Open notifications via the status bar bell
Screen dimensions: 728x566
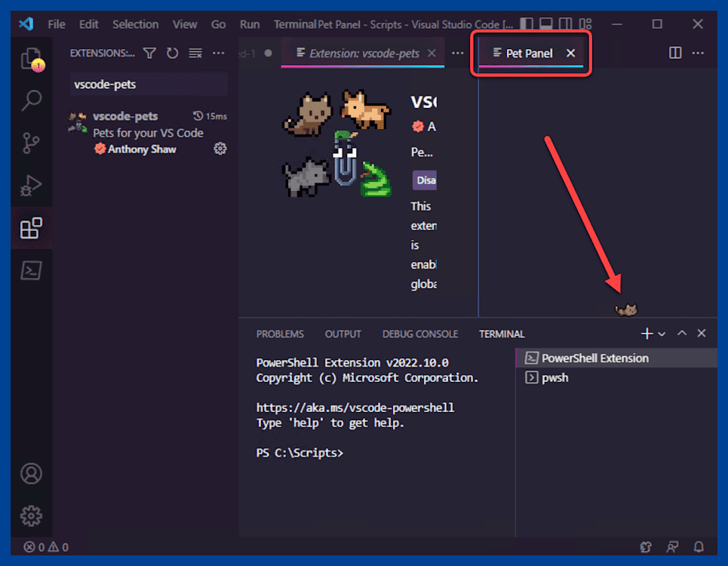(698, 546)
